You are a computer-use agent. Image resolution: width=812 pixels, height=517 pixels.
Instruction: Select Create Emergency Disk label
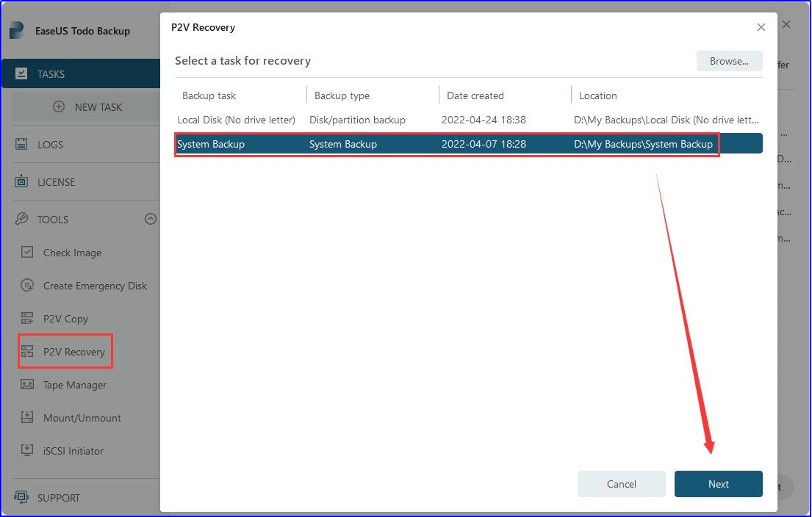click(96, 286)
